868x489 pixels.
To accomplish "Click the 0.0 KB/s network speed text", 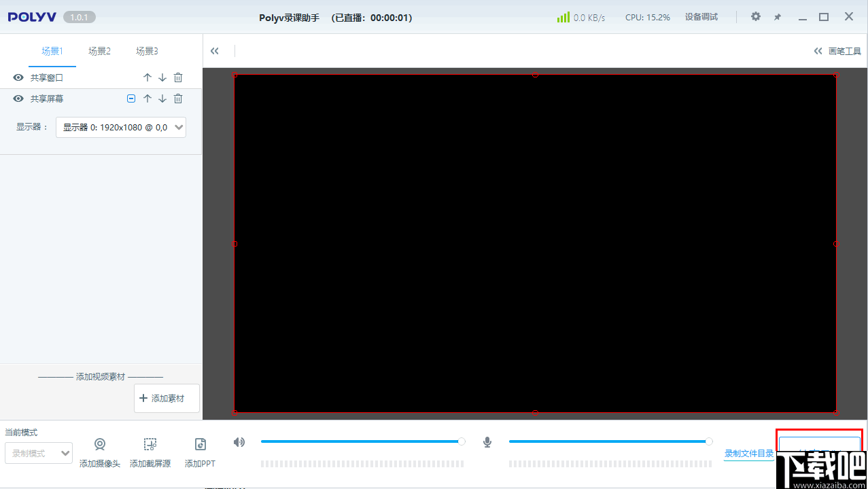I will coord(589,18).
